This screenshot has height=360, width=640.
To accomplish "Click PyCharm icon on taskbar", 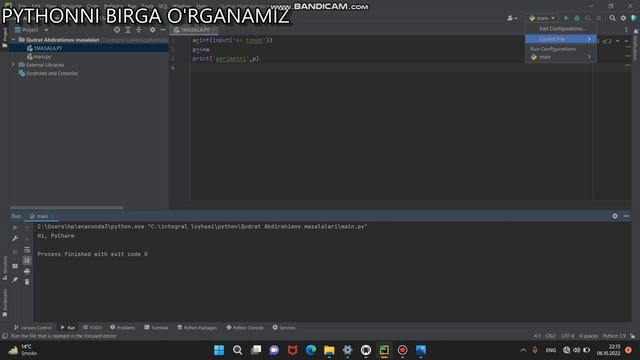I will coord(384,350).
